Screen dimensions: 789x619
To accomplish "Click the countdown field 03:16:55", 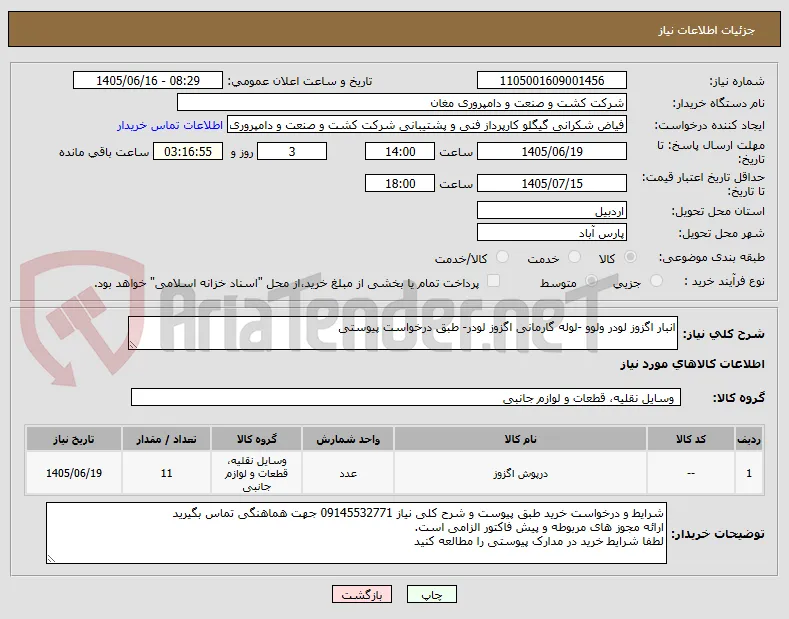I will 188,151.
